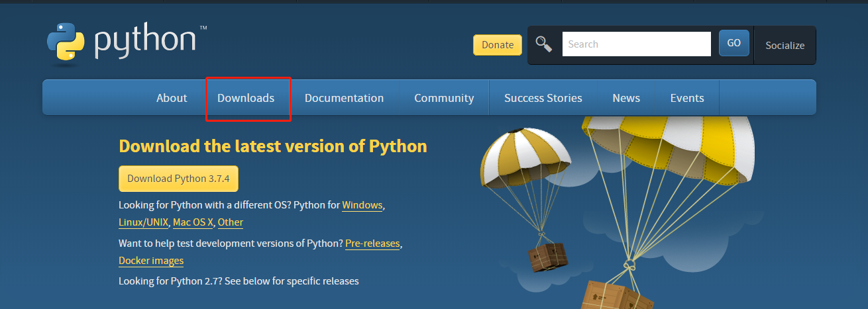
Task: Click the magnifying glass search icon
Action: tap(544, 44)
